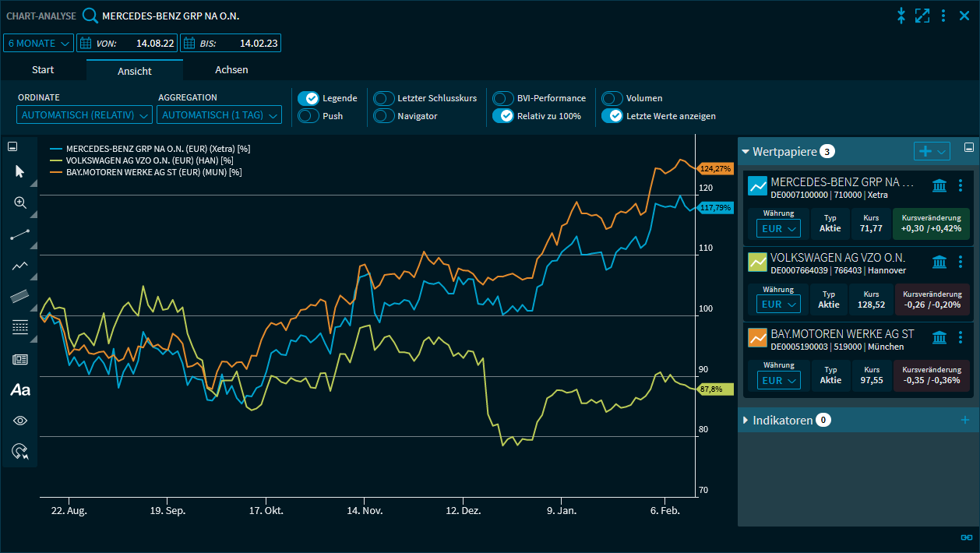Open the Ordinate Automatisch (Relativ) dropdown
The image size is (980, 553).
[x=85, y=115]
